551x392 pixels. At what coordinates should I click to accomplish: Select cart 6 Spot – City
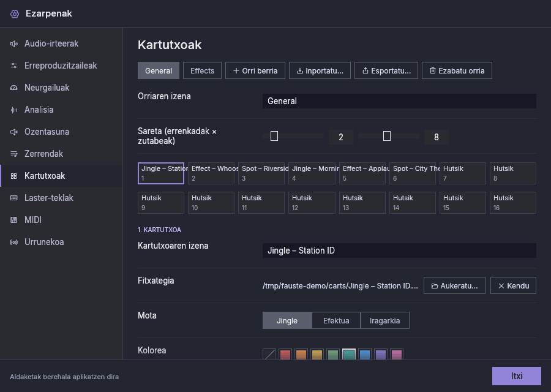(413, 173)
